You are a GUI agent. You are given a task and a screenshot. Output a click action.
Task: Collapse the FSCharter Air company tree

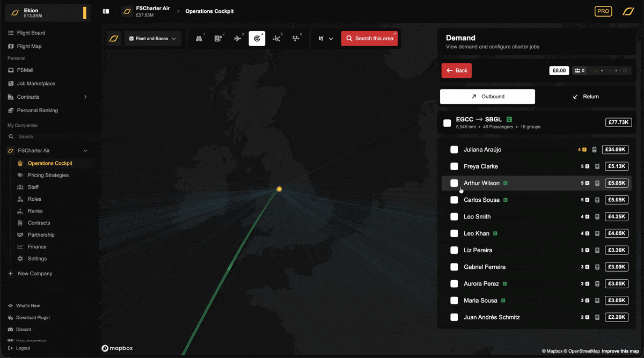click(85, 151)
